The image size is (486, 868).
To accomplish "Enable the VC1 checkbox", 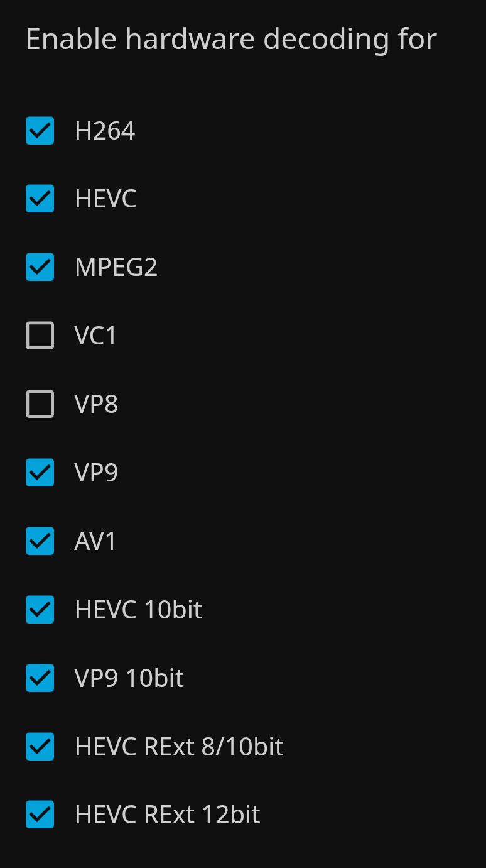I will (x=40, y=336).
